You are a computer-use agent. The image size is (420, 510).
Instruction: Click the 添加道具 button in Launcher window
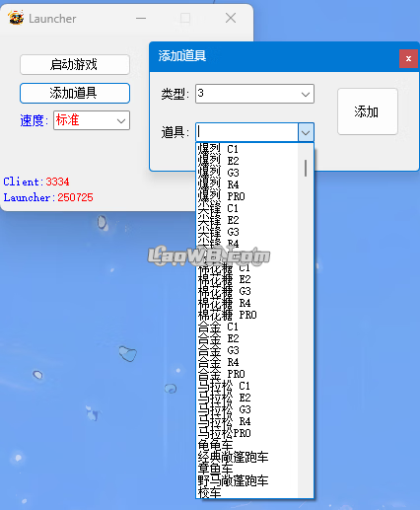point(75,93)
